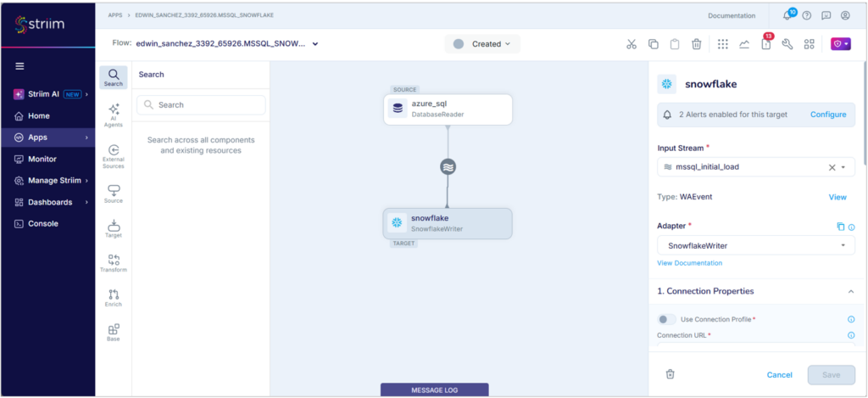Screen dimensions: 868x398
Task: Click the Cut scissors icon
Action: pos(632,44)
